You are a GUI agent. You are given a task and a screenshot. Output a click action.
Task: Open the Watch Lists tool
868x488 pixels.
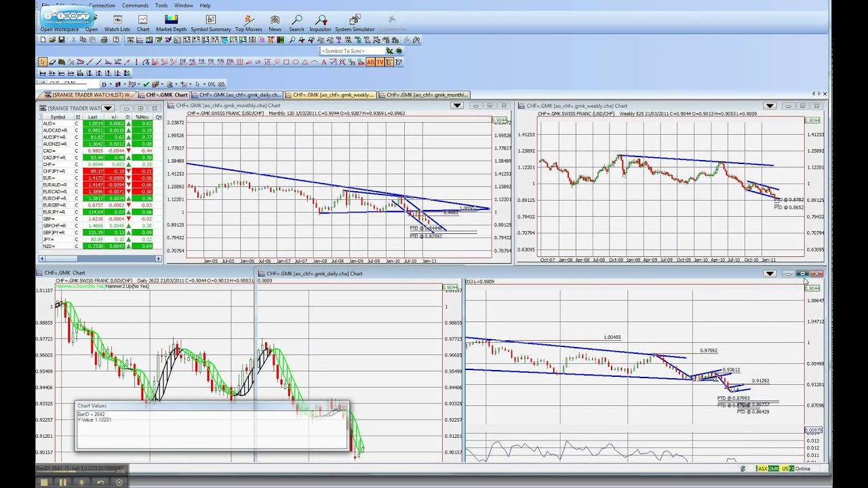point(117,23)
